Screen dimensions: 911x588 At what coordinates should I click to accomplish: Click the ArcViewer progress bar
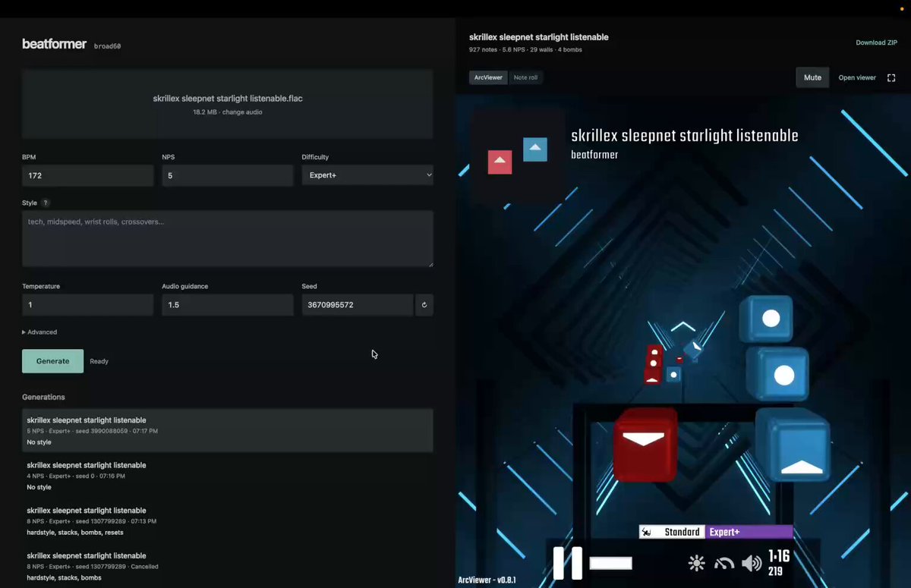click(x=610, y=563)
